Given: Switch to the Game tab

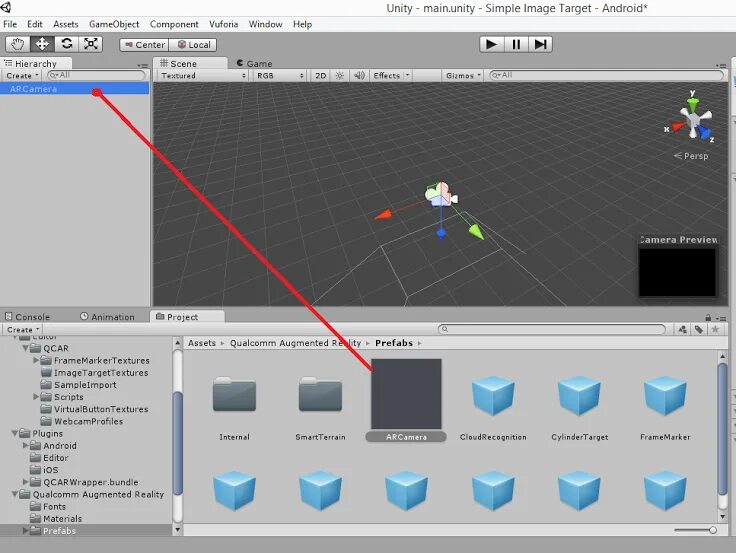Looking at the screenshot, I should click(254, 63).
